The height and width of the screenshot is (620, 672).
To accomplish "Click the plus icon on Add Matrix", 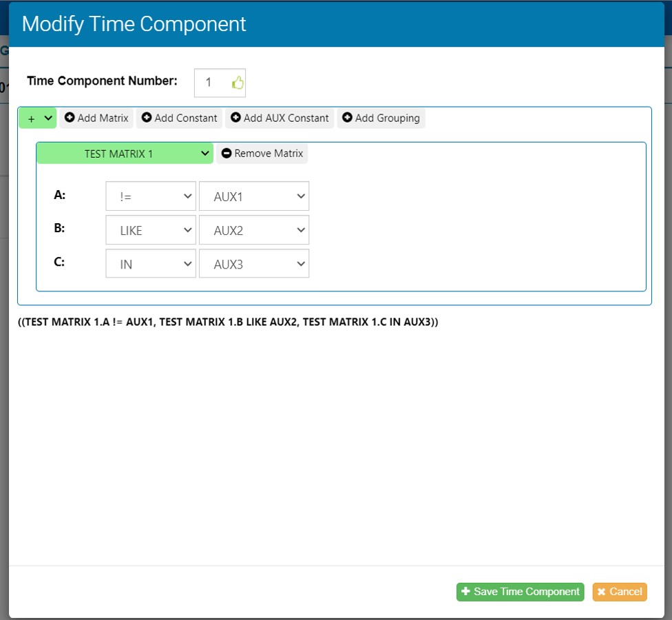I will (x=70, y=118).
